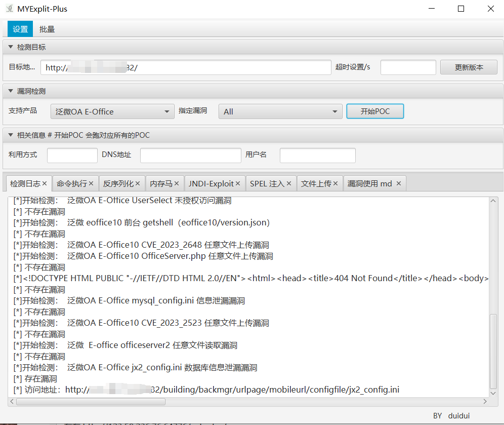Click the 更新版本 button
Screen dimensions: 504x425
[469, 67]
